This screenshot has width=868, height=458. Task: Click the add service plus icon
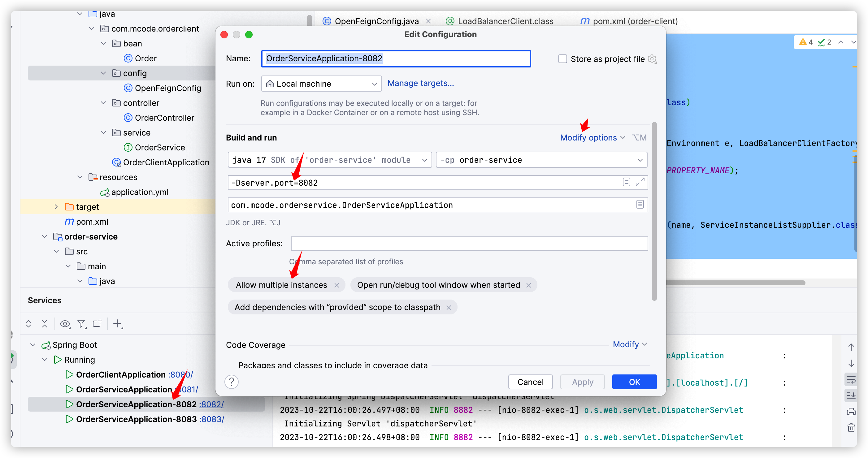click(x=117, y=324)
